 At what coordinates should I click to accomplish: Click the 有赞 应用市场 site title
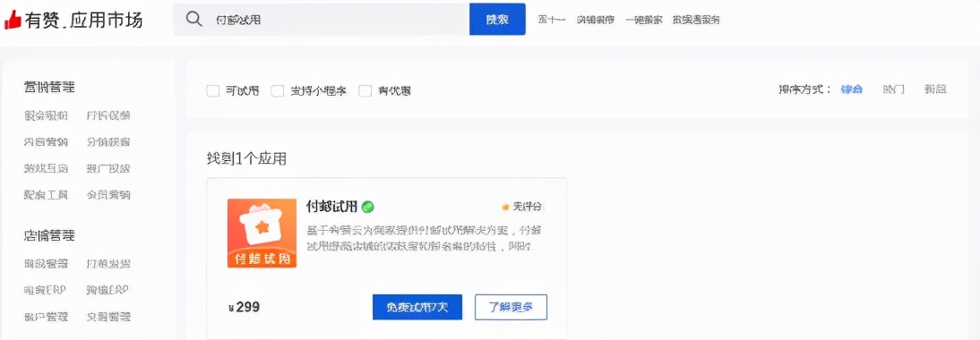[83, 21]
